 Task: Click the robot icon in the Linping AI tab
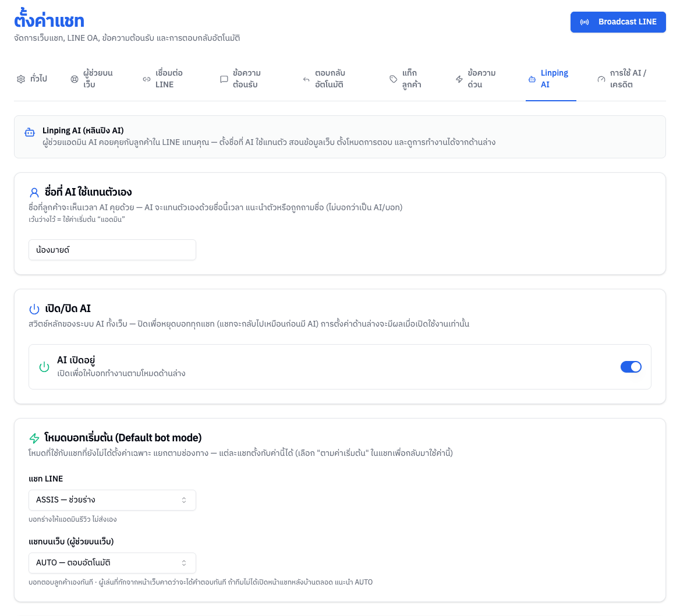tap(532, 79)
